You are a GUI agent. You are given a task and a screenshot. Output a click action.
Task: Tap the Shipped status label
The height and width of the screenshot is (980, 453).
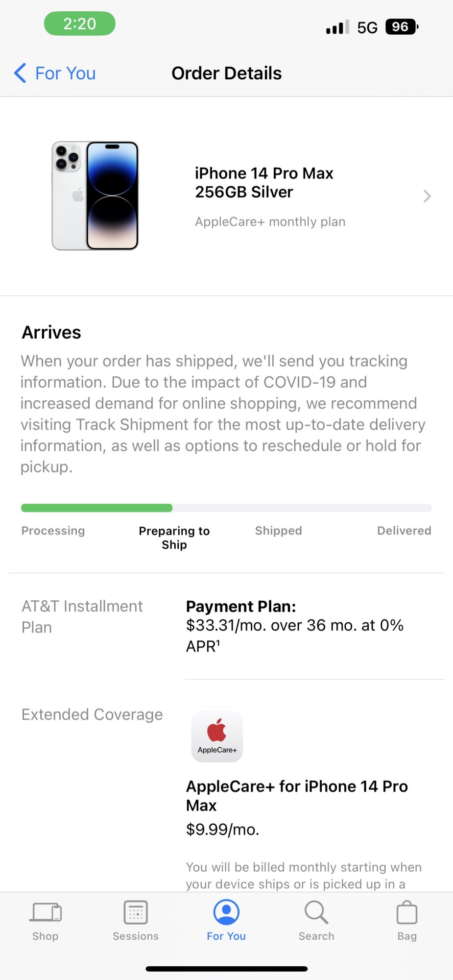[x=279, y=531]
